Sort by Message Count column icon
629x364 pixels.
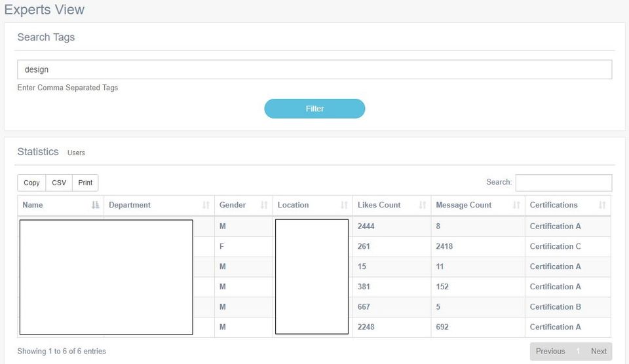click(516, 205)
